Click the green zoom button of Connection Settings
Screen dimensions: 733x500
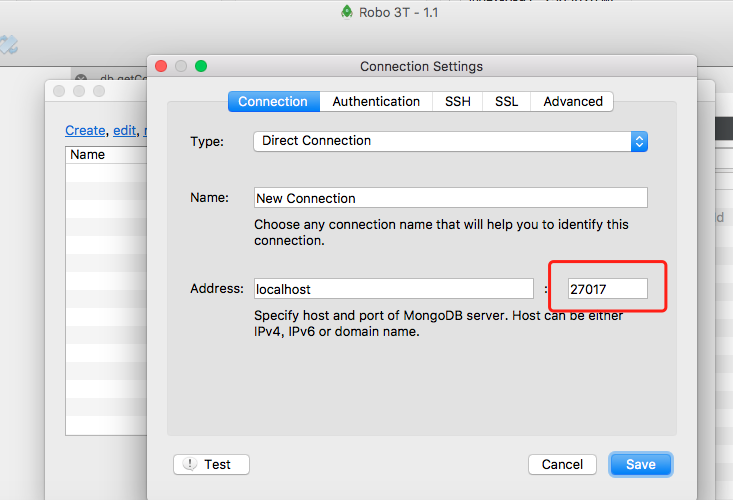click(x=201, y=66)
